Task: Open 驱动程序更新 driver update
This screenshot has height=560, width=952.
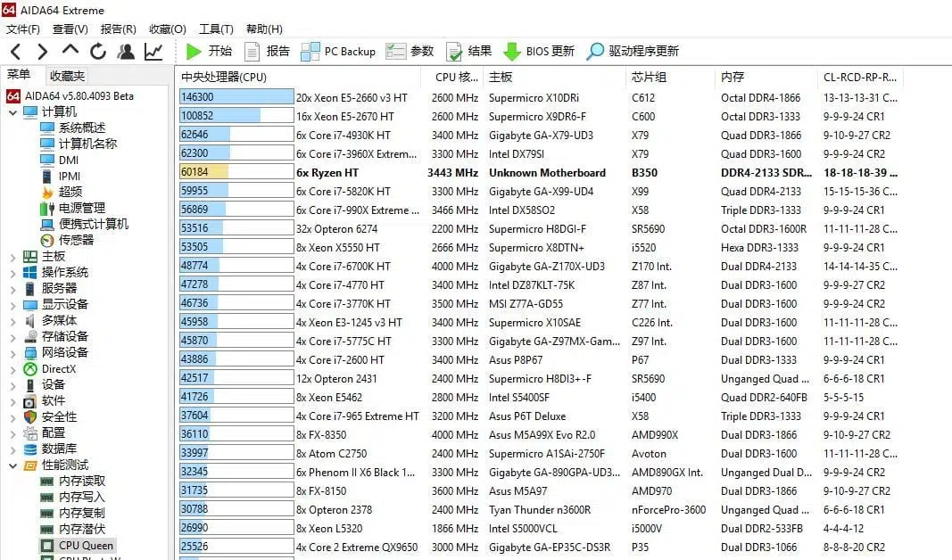Action: [x=633, y=52]
